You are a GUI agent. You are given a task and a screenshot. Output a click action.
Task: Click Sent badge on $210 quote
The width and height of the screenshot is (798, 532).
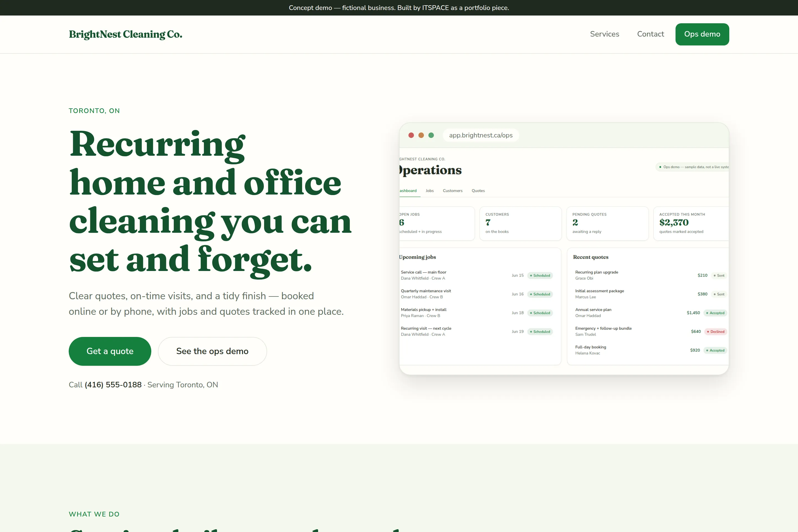[x=719, y=275]
